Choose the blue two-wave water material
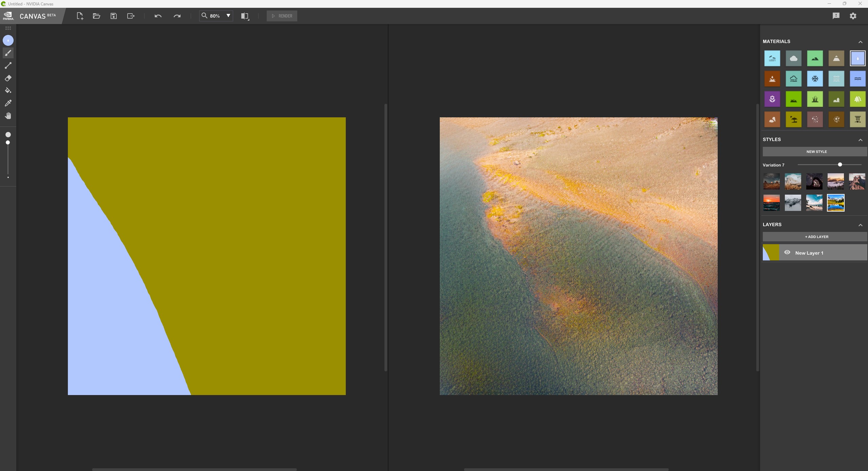868x471 pixels. pyautogui.click(x=858, y=79)
